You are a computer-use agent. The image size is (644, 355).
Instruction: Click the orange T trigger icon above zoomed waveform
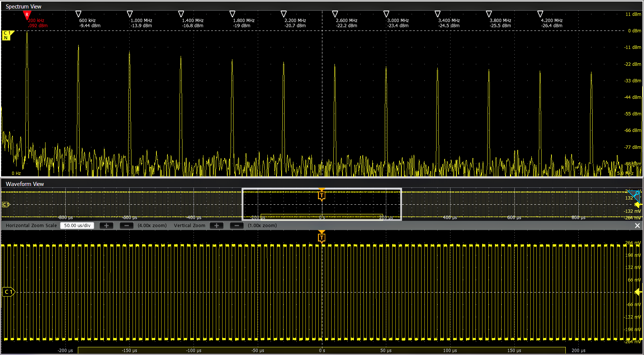pos(322,237)
